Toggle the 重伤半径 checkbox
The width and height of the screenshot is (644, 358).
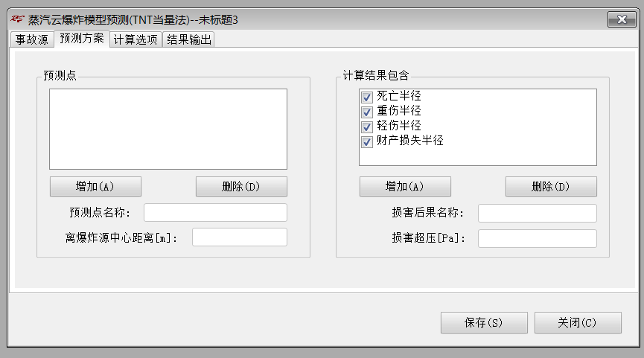(x=366, y=112)
